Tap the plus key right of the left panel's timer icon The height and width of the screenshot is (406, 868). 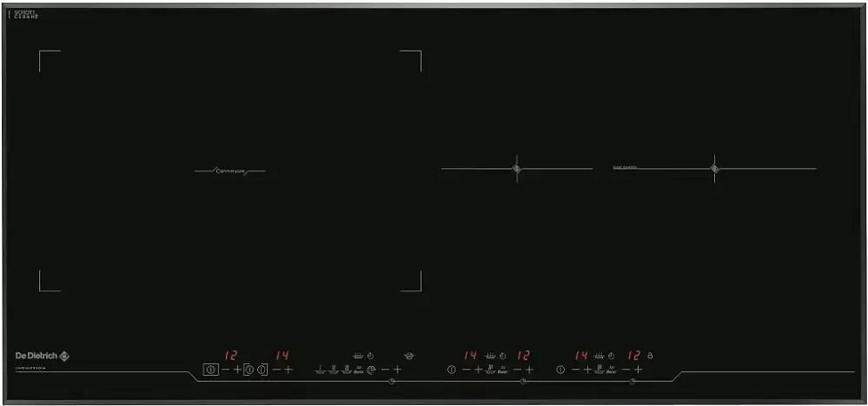tap(398, 370)
